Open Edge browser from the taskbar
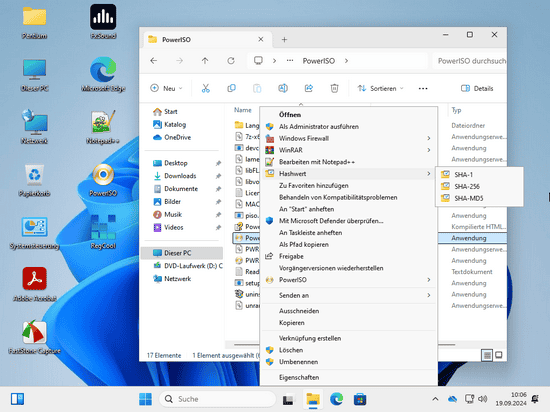Screen dimensions: 550x412 pyautogui.click(x=336, y=399)
